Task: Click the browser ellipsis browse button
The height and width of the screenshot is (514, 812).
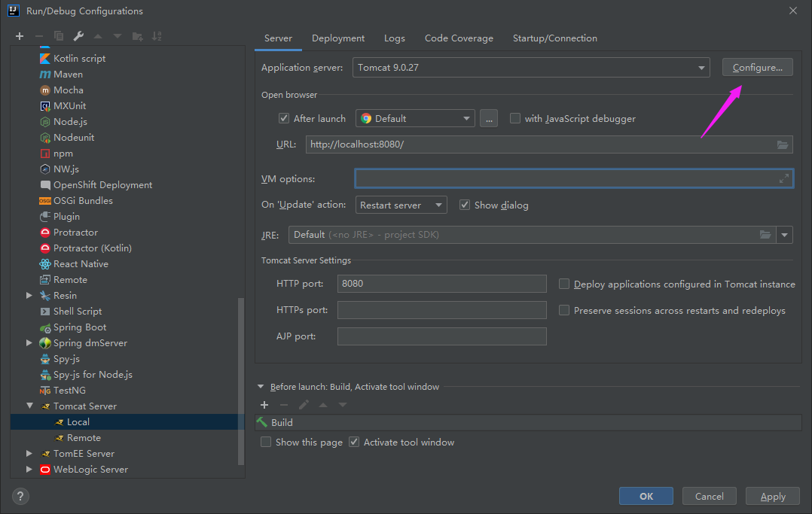Action: point(488,118)
